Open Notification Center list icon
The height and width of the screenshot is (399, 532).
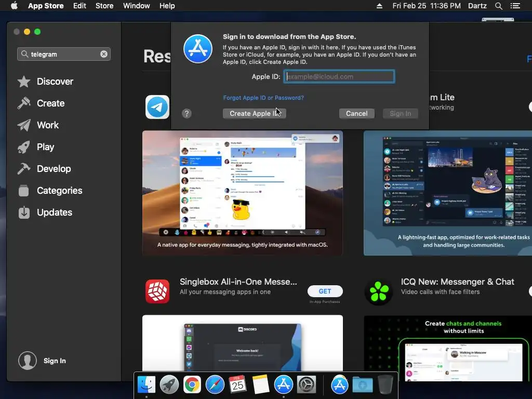coord(515,6)
